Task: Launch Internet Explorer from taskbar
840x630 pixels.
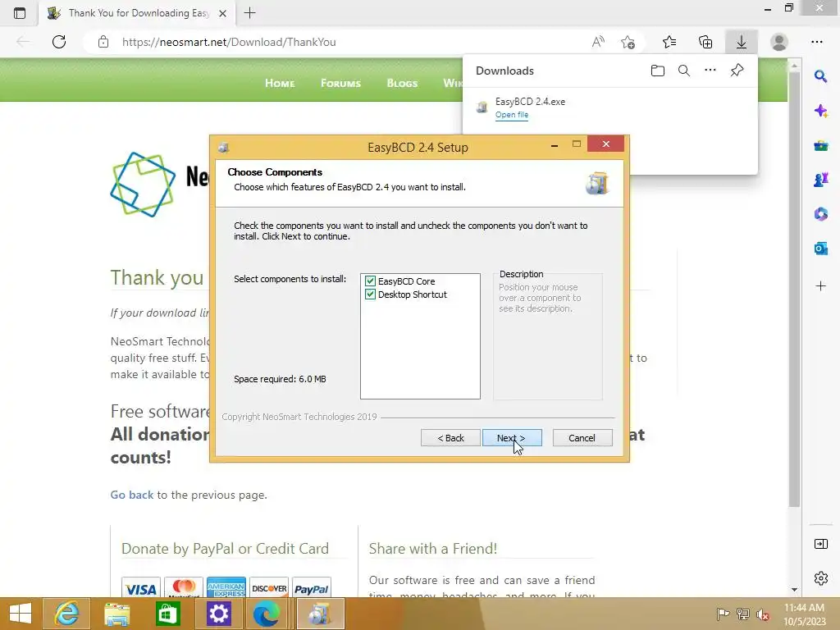Action: pyautogui.click(x=66, y=614)
